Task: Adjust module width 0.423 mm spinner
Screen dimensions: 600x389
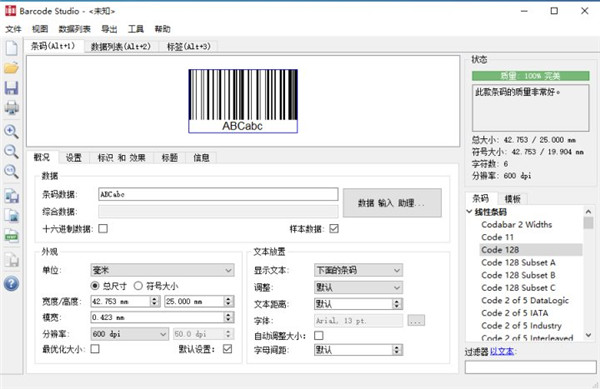Action: tap(228, 317)
